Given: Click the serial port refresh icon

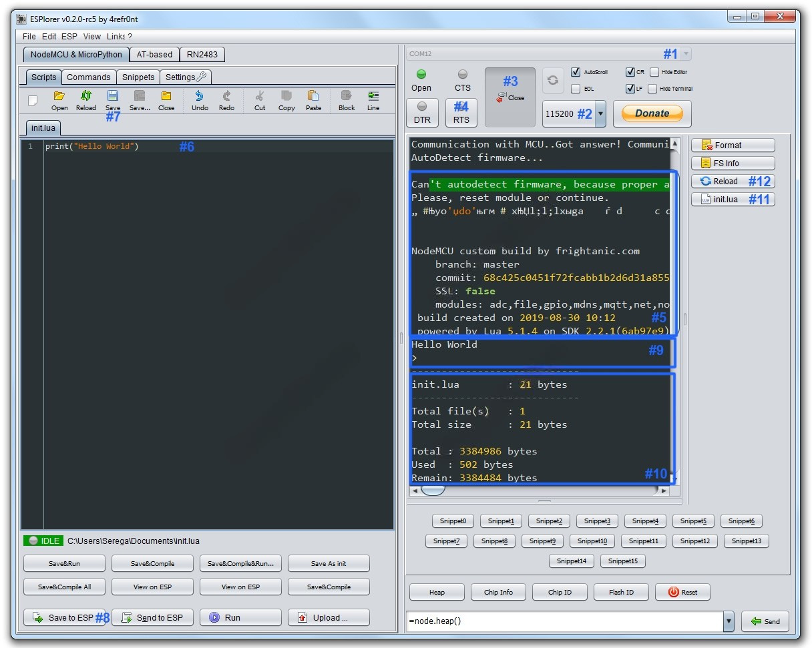Looking at the screenshot, I should 552,80.
